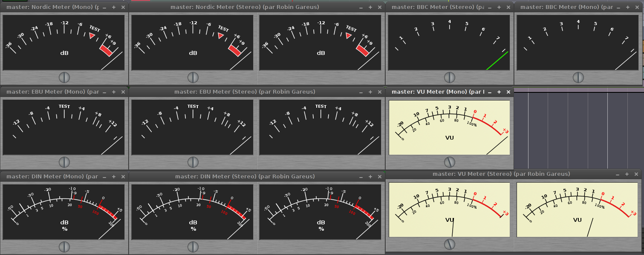Select the right gauge of EBU Meter (Stereo)
644x255 pixels.
(321, 127)
